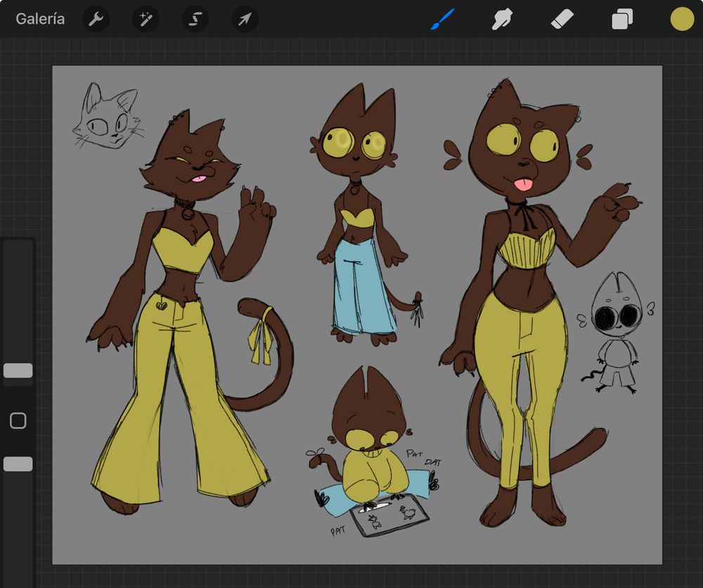Open the Layers panel
The height and width of the screenshot is (588, 703).
pyautogui.click(x=622, y=20)
